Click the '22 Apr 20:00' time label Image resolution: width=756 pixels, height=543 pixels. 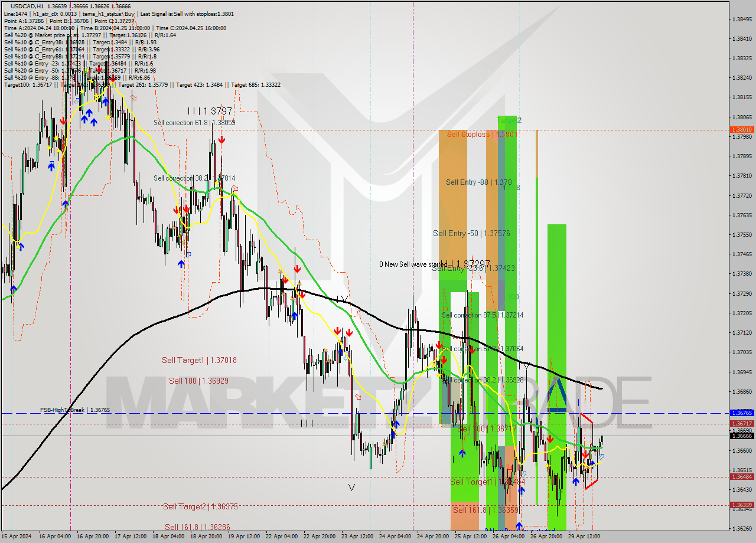(319, 537)
